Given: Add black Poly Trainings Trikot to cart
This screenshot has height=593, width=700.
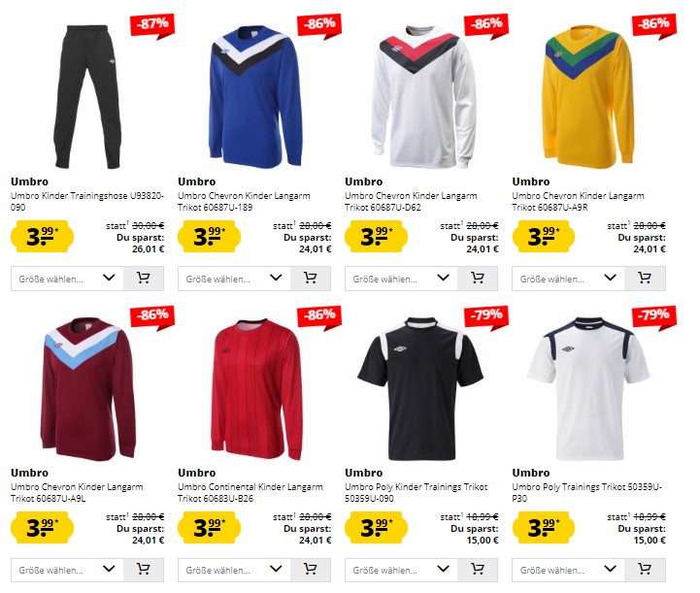Looking at the screenshot, I should pyautogui.click(x=478, y=570).
